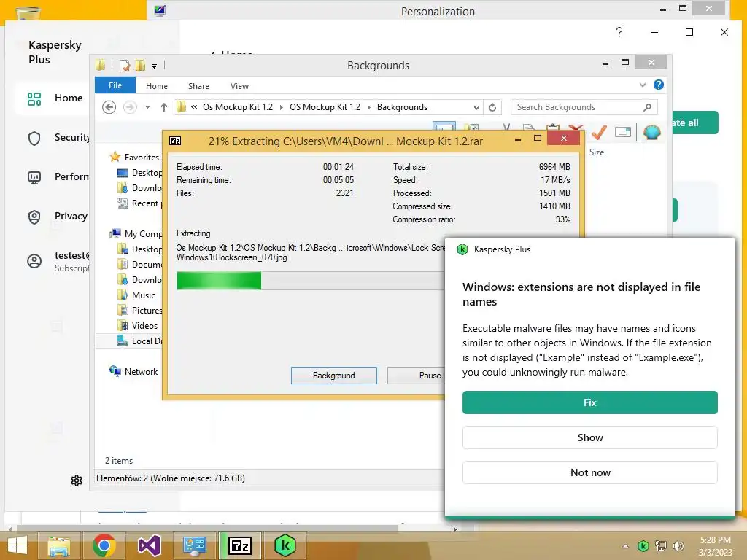Viewport: 747px width, 560px height.
Task: Open the testest account profile
Action: (57, 261)
